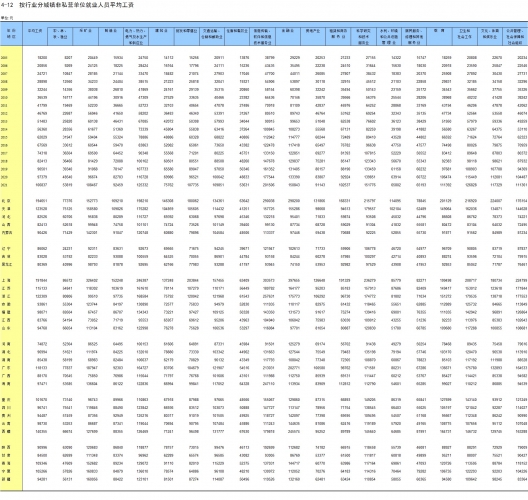Select the 新疆 row label cell
The image size is (528, 500).
pyautogui.click(x=6, y=479)
